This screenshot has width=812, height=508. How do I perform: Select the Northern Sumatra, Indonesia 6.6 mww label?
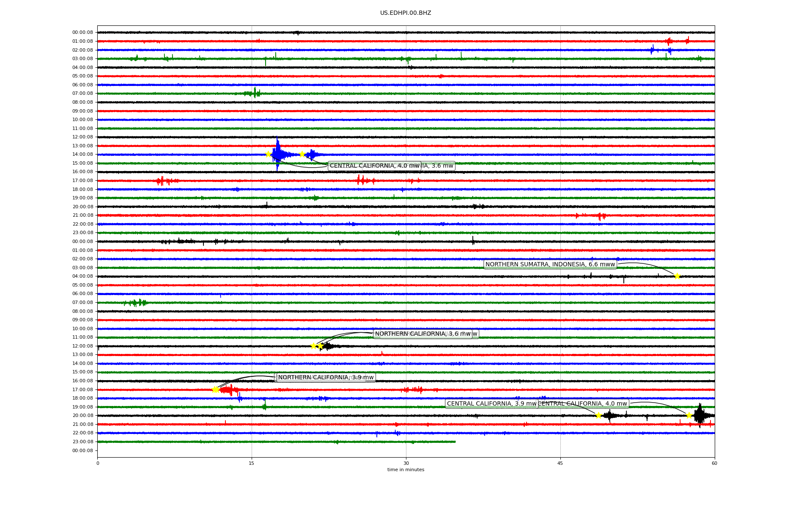[550, 265]
